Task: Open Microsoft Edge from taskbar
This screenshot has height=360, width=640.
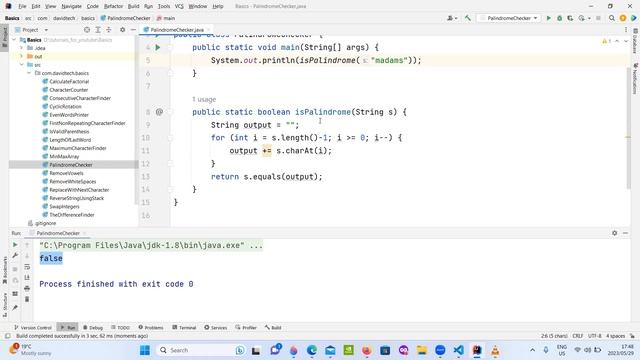Action: [x=312, y=350]
